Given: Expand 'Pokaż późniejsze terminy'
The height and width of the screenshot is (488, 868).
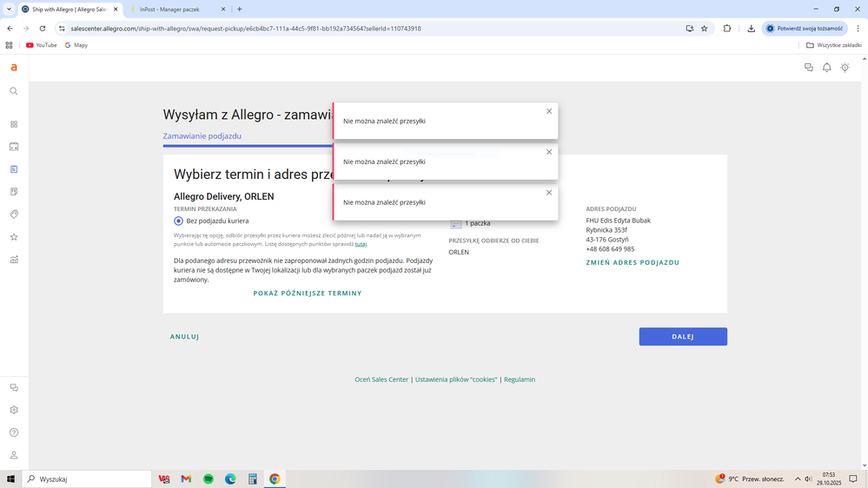Looking at the screenshot, I should point(308,293).
